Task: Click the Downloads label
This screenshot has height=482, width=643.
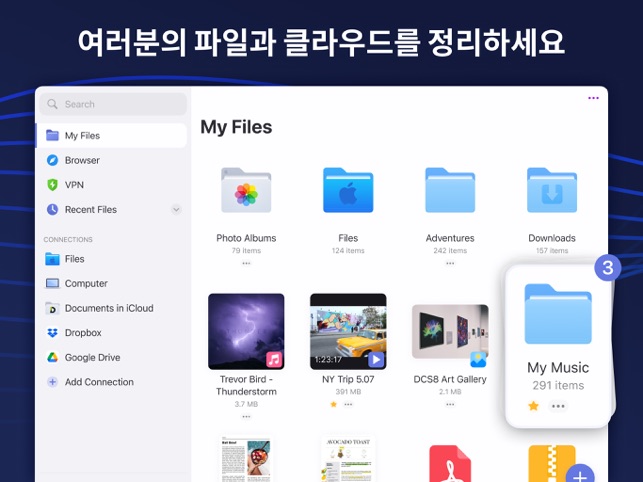Action: pos(552,238)
